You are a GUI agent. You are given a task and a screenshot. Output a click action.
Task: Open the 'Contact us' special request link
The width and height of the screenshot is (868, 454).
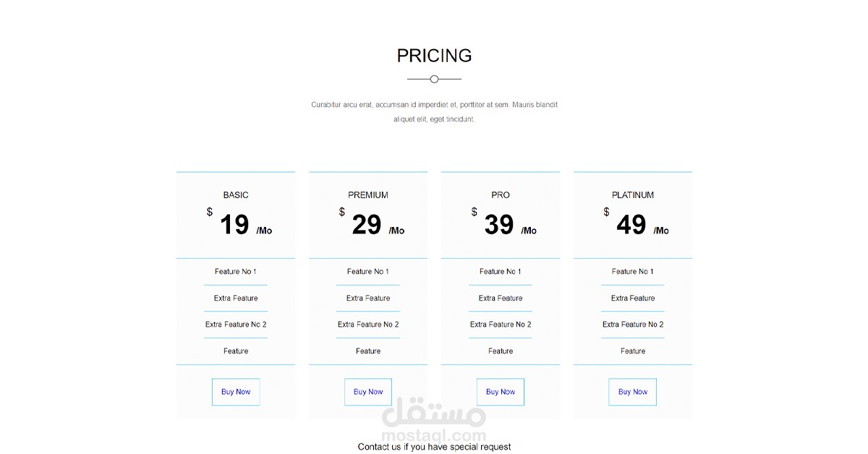click(434, 447)
